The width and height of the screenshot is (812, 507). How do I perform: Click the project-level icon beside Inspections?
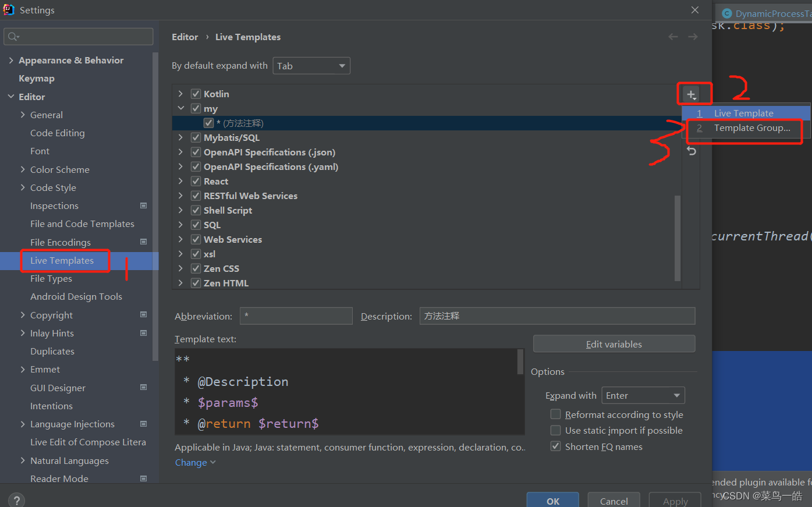point(144,205)
